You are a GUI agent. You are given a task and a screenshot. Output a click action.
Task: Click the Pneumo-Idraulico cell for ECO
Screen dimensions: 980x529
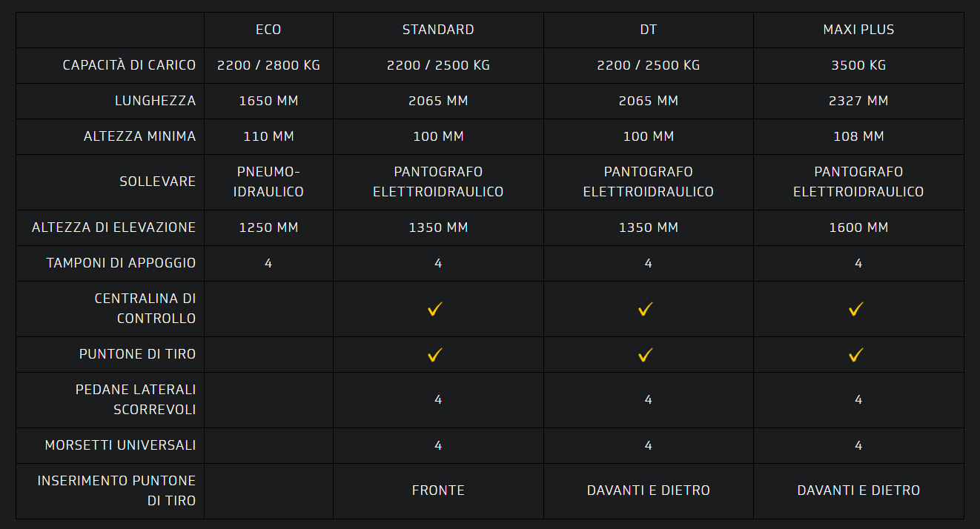click(x=268, y=182)
